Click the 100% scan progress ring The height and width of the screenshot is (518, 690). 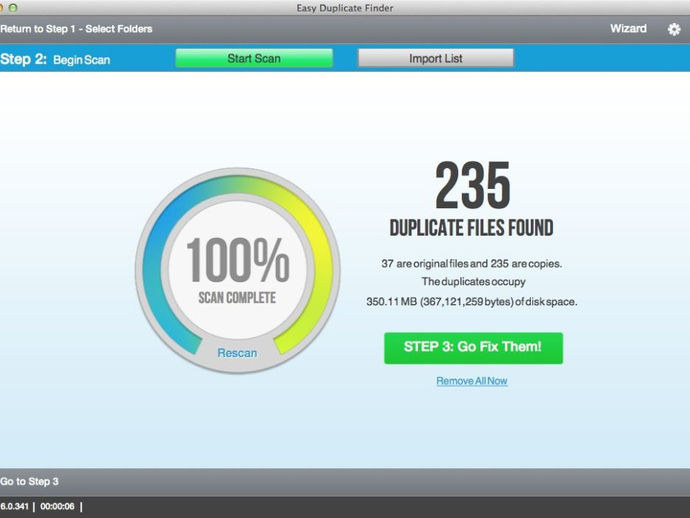pos(238,270)
